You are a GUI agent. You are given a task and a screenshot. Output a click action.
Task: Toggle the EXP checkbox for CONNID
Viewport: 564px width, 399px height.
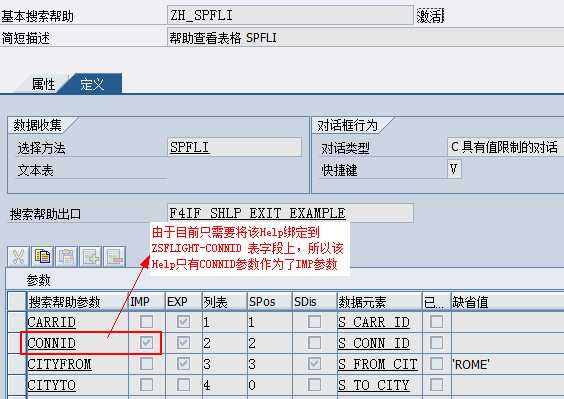183,343
